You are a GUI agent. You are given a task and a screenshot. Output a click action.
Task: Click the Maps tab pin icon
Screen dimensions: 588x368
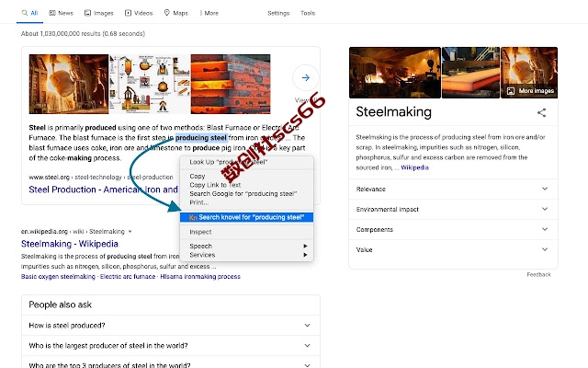tap(167, 13)
